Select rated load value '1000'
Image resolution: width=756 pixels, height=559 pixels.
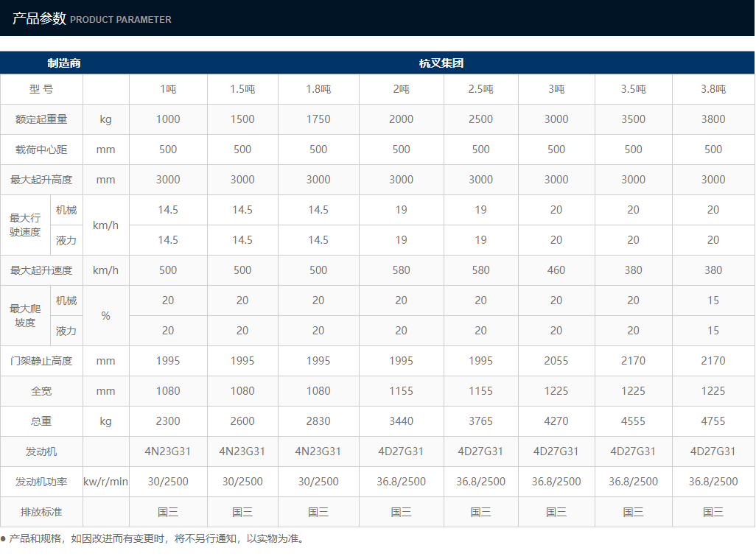168,119
